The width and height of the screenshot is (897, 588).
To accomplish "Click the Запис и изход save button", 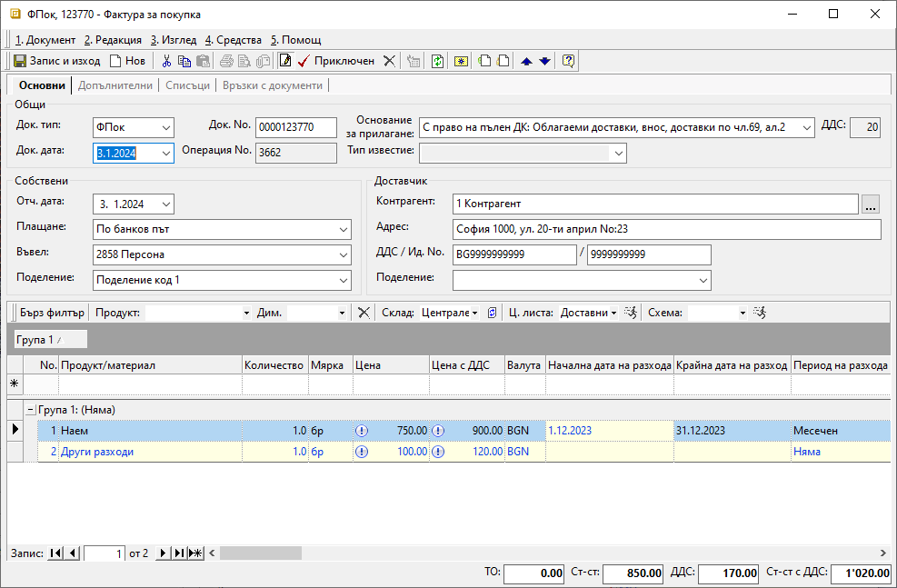I will (56, 61).
